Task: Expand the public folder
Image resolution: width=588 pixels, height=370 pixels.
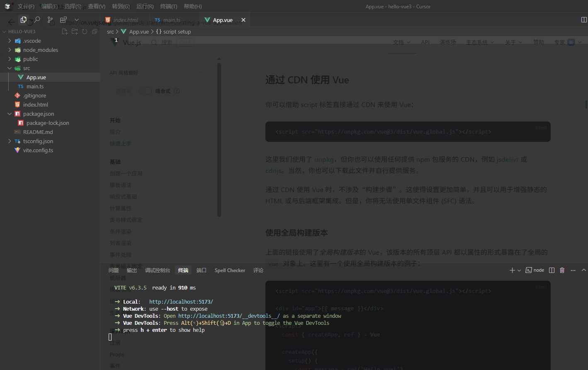Action: pos(10,59)
